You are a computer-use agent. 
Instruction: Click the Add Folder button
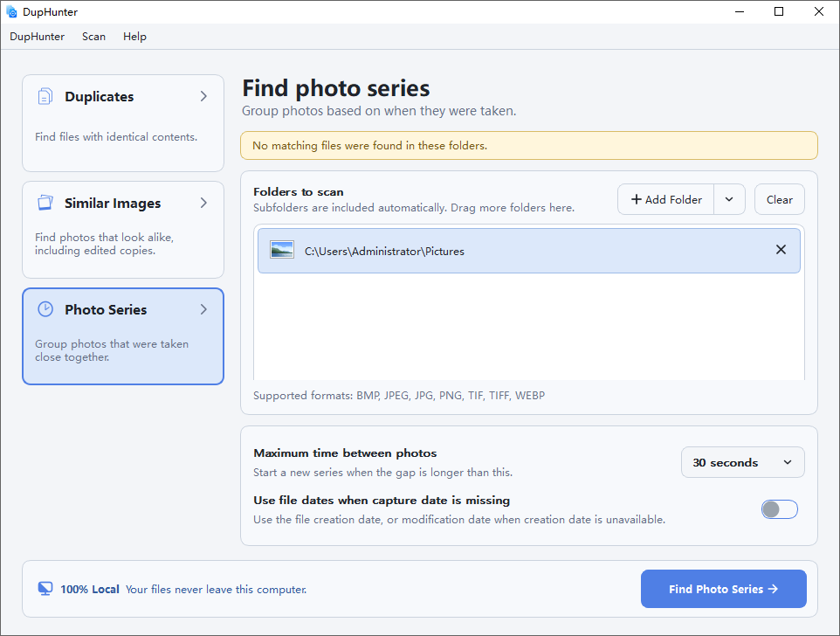point(666,199)
